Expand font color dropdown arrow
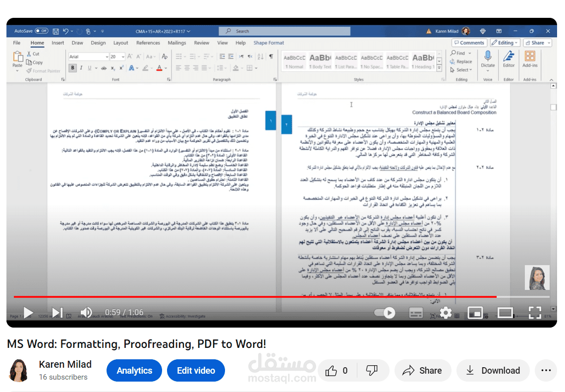This screenshot has height=392, width=565. click(166, 68)
